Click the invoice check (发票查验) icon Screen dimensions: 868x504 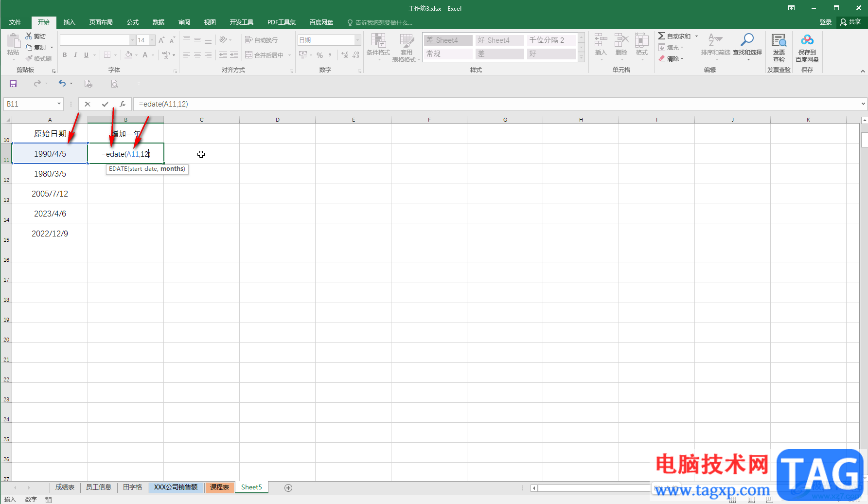click(779, 47)
